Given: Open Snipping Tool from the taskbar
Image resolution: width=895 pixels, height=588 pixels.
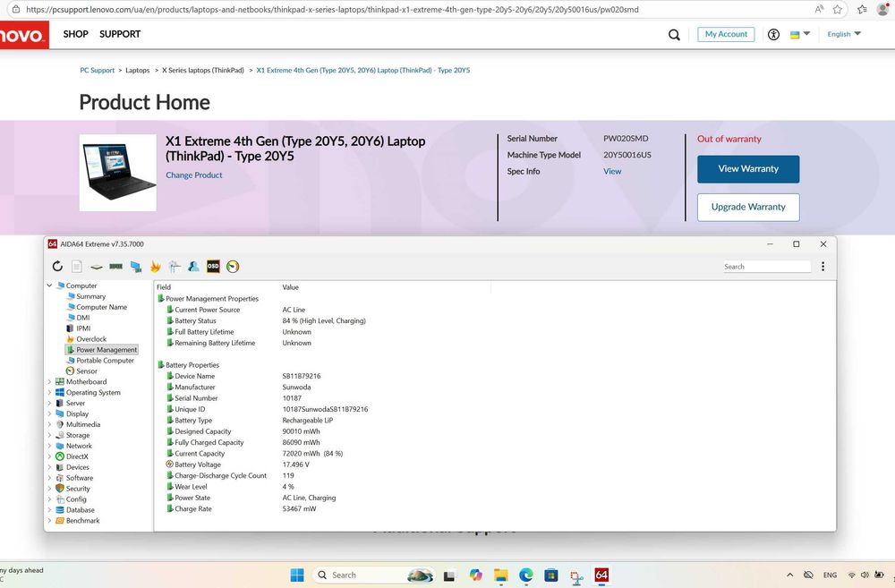Looking at the screenshot, I should click(x=576, y=576).
